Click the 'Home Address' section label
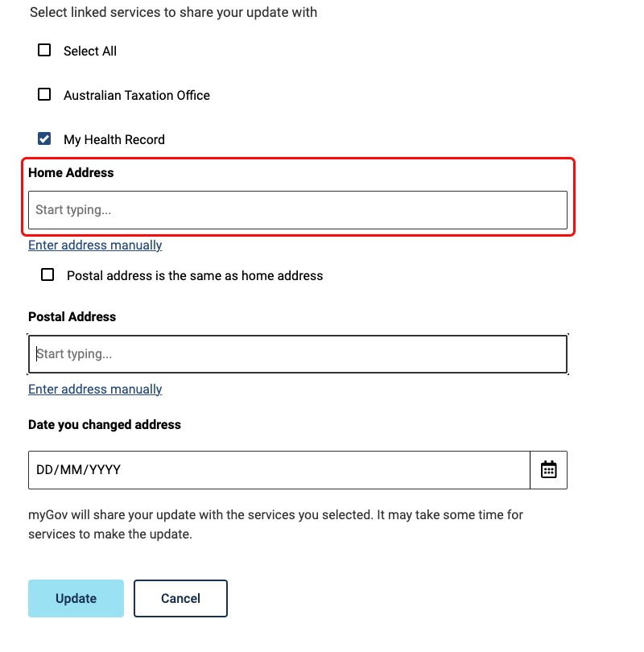The height and width of the screenshot is (652, 644). 71,172
